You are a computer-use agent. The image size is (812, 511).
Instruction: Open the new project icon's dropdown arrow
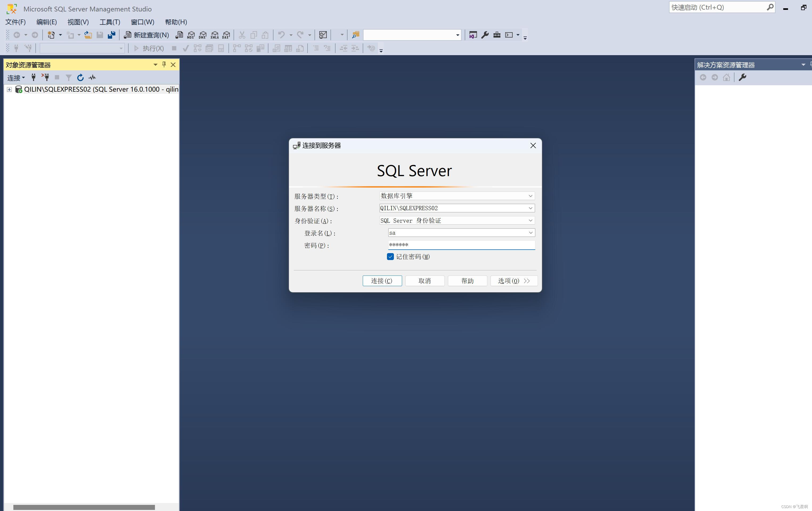(x=60, y=35)
